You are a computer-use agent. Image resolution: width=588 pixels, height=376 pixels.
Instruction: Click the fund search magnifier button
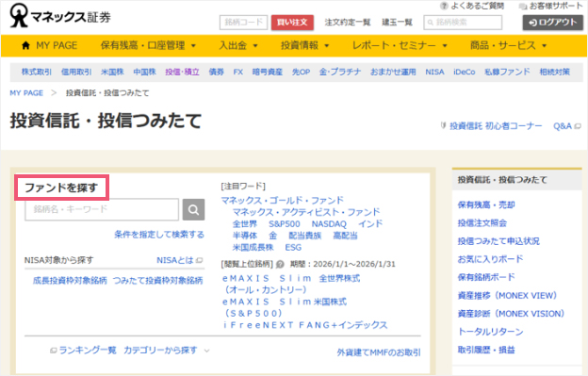[x=193, y=209]
